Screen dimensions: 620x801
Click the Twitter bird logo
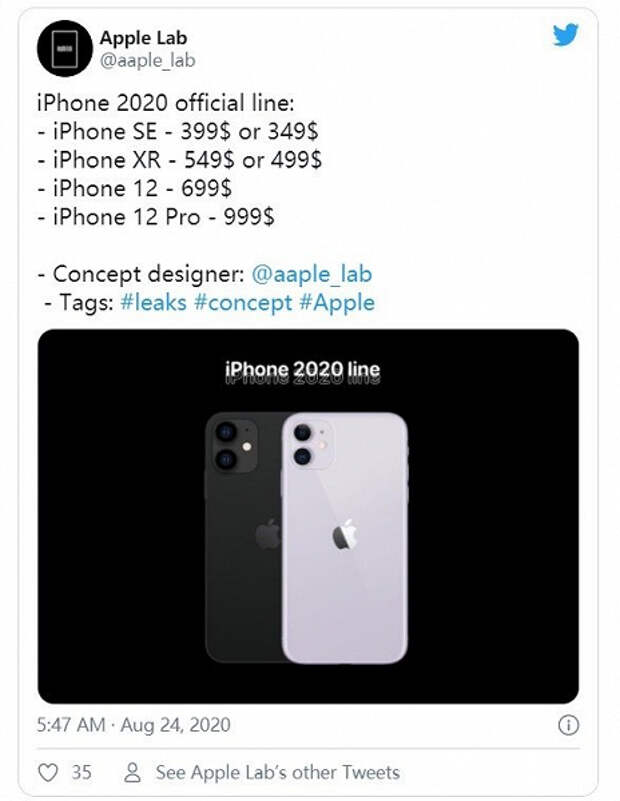click(x=566, y=35)
